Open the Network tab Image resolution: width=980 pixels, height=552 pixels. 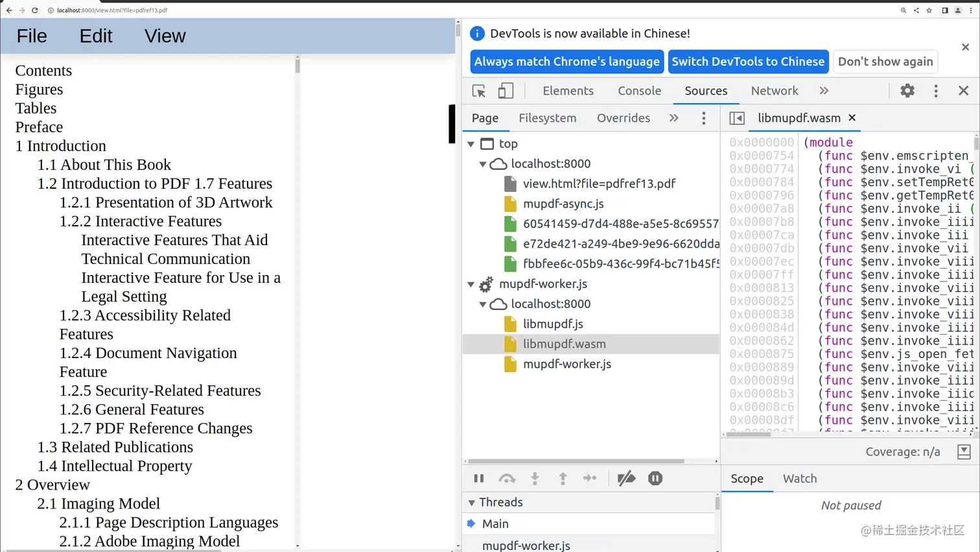pos(775,91)
